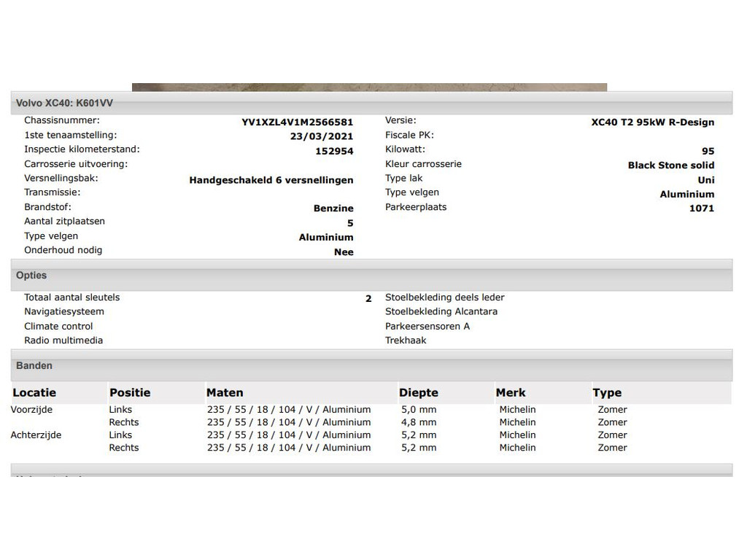Image resolution: width=747 pixels, height=560 pixels.
Task: Click the Stoelbekleding Alcantara option
Action: tap(441, 312)
